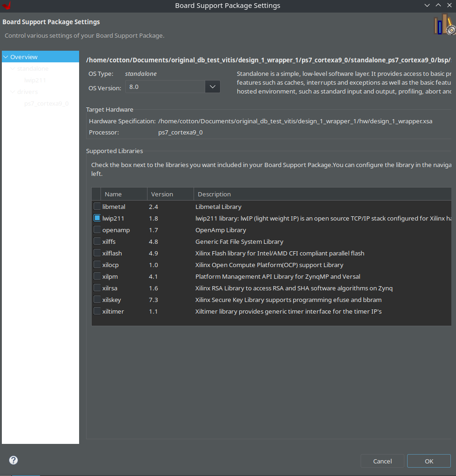Click the Xilinx Flash library description
The width and height of the screenshot is (456, 476).
coord(280,253)
